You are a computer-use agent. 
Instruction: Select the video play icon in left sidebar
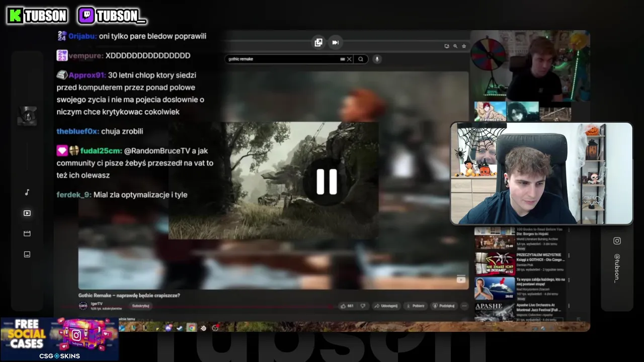click(x=27, y=213)
